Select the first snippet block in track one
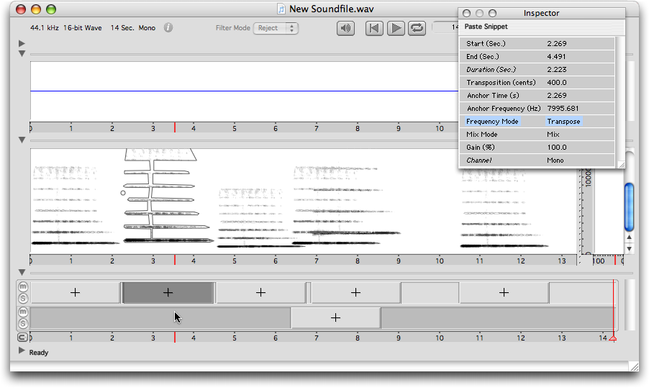Viewport: 649px width, 388px height. 75,293
